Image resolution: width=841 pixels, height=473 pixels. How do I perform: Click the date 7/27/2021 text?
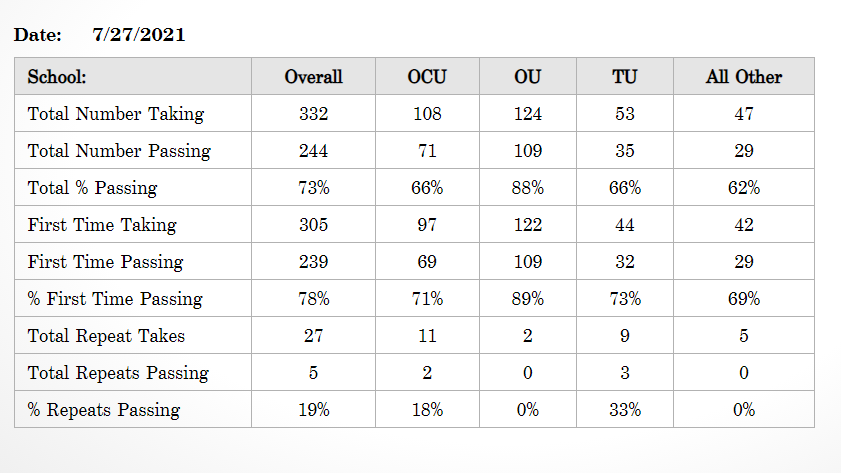[x=139, y=35]
